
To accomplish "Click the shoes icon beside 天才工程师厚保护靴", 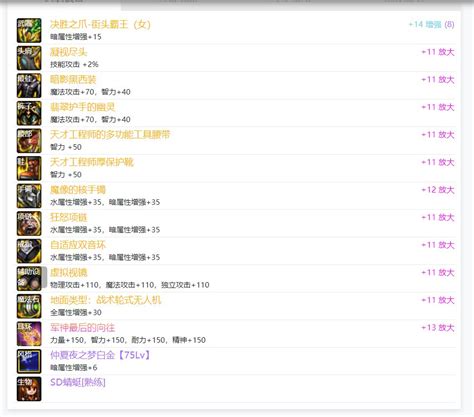I will coord(29,168).
